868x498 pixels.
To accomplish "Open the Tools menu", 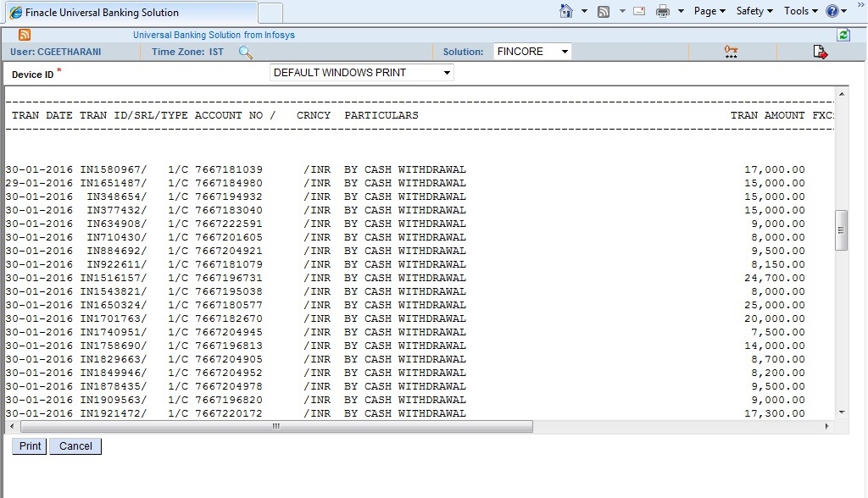I will (x=798, y=11).
